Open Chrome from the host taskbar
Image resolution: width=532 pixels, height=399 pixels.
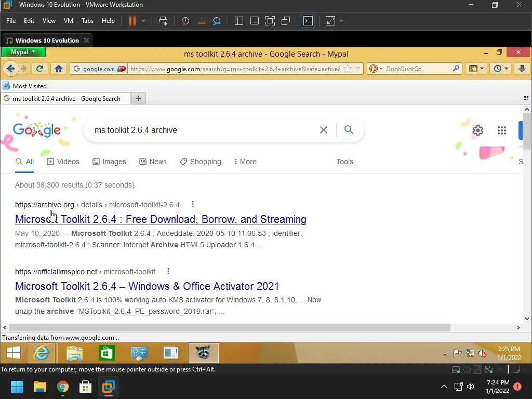tap(63, 387)
